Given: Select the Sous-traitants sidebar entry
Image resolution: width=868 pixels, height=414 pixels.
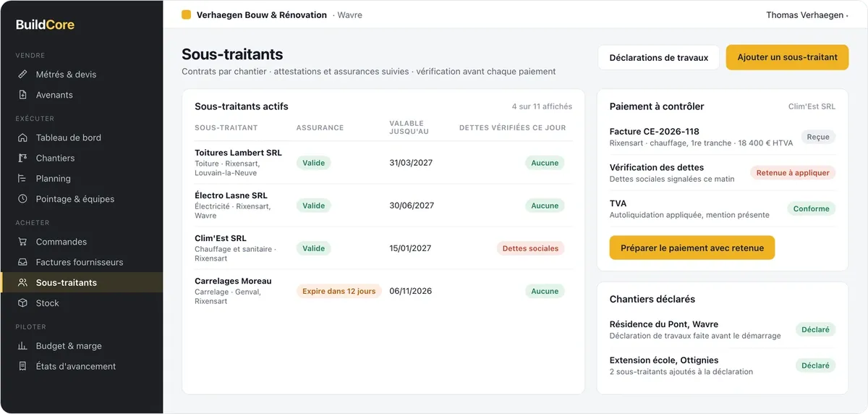Looking at the screenshot, I should pyautogui.click(x=81, y=282).
